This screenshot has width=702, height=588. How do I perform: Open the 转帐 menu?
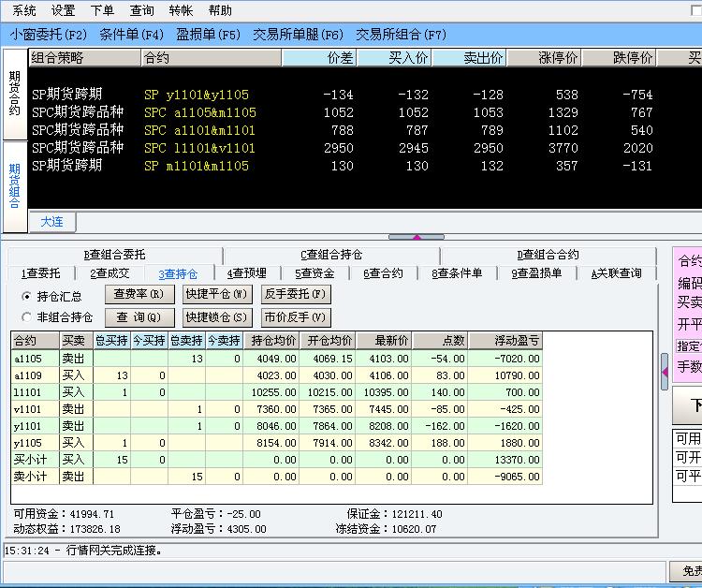coord(181,10)
